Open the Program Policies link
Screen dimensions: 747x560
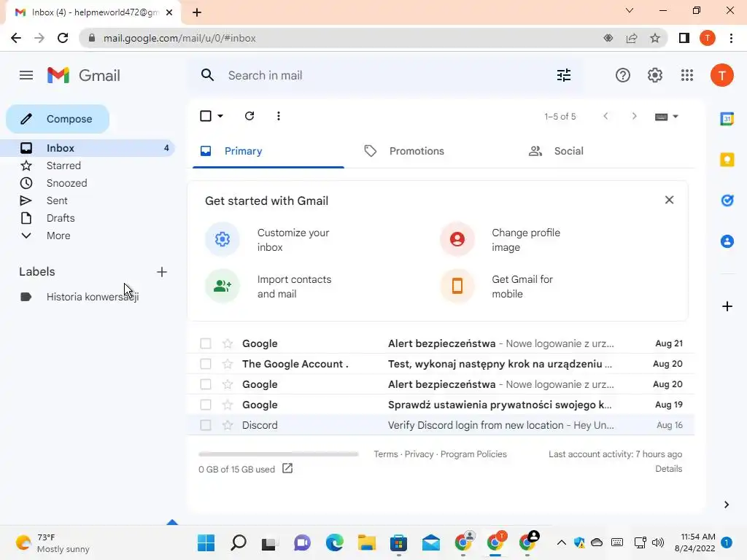click(x=473, y=454)
